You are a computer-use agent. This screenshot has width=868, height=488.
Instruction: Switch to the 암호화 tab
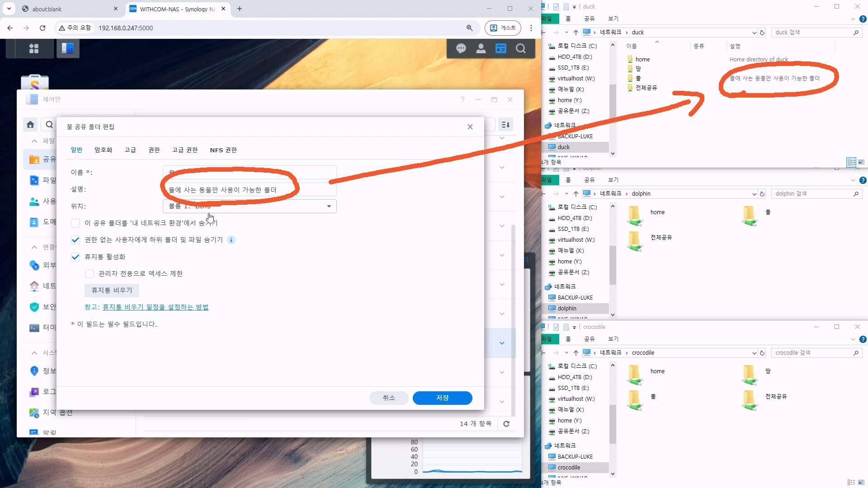103,150
